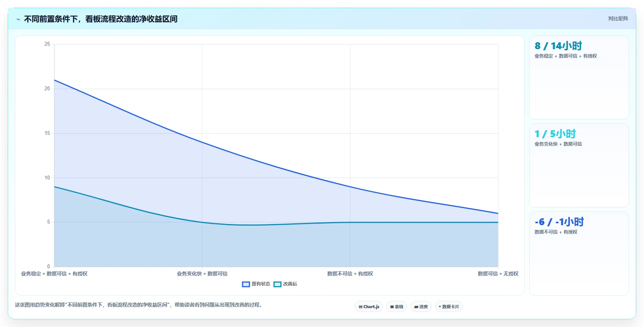This screenshot has height=327, width=644.
Task: Click x-axis label 业务变化快 + 数据可信
Action: tap(202, 274)
